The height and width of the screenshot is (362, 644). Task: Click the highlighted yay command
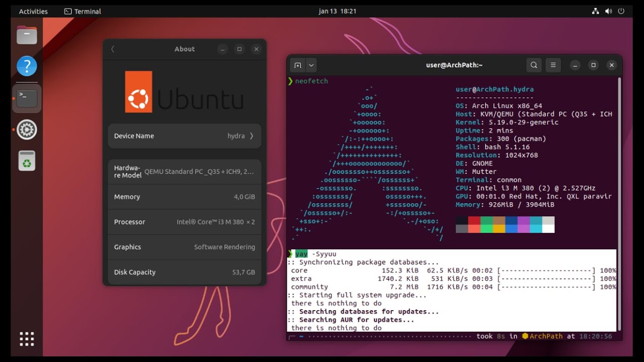click(301, 254)
